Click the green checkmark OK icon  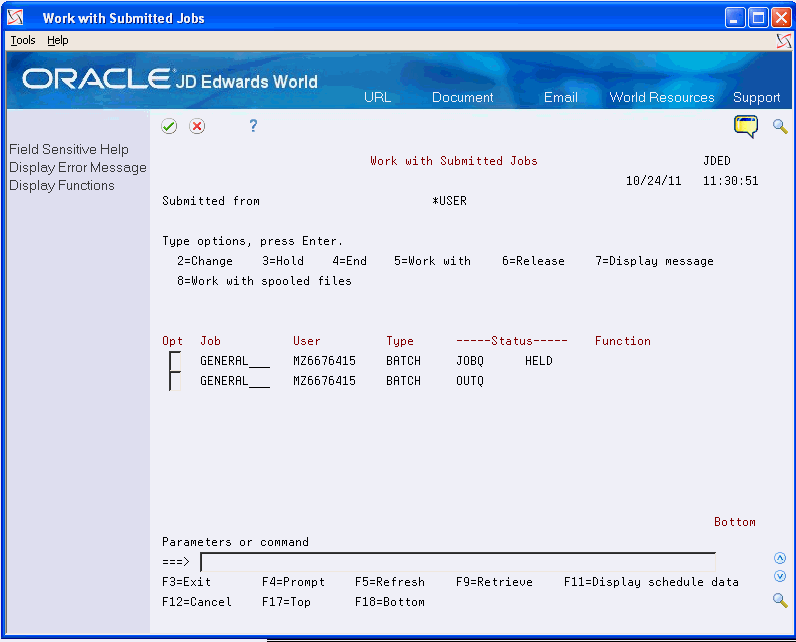pos(169,126)
